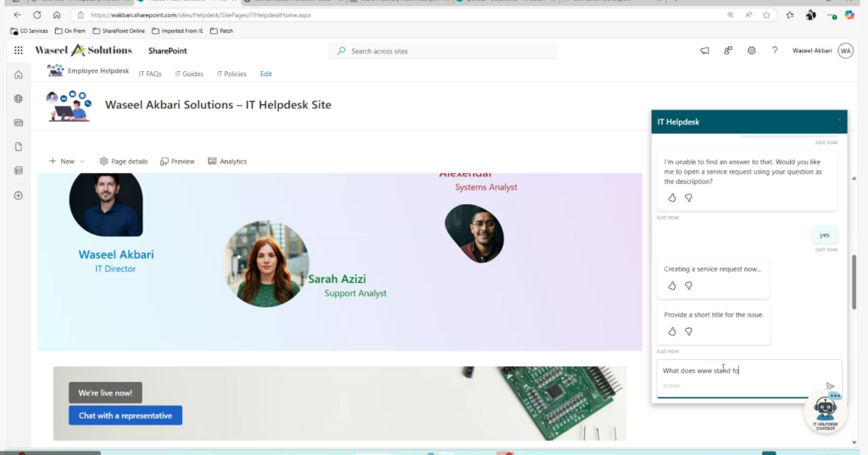Click the helpdesk site logo image
Screen dimensions: 868x455
70,106
